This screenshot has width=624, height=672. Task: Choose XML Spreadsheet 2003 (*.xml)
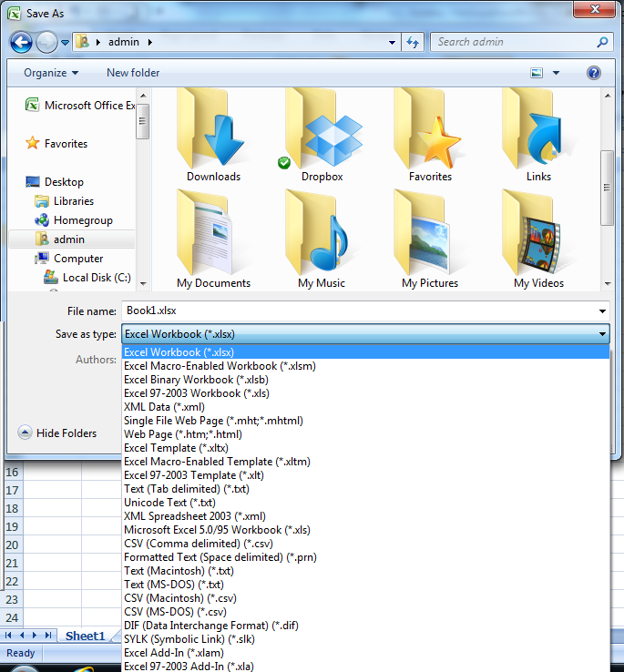coord(365,516)
